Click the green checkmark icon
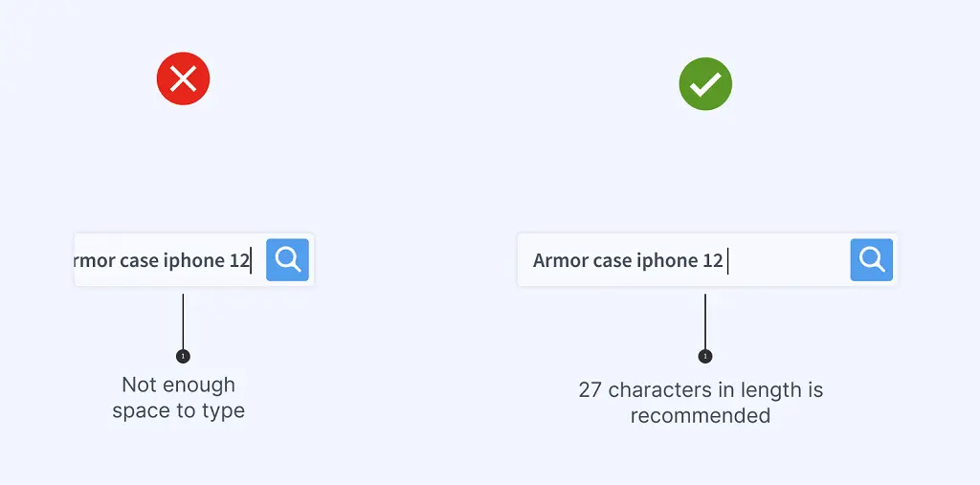 click(705, 84)
